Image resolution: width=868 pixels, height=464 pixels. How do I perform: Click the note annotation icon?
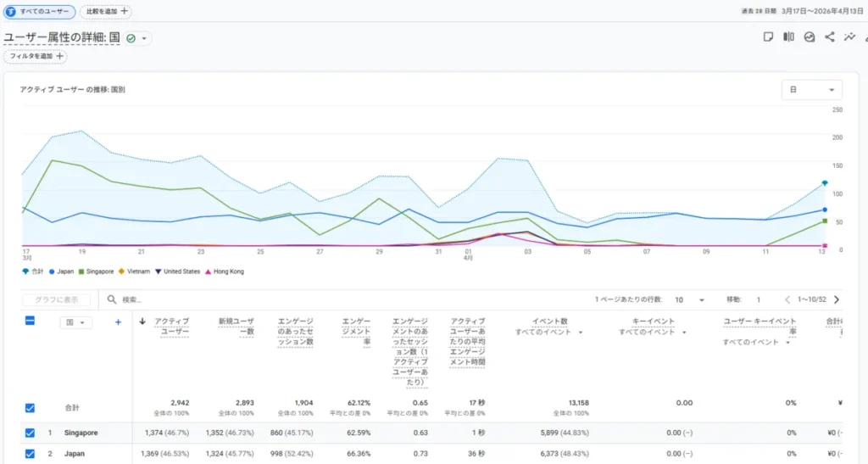(768, 37)
